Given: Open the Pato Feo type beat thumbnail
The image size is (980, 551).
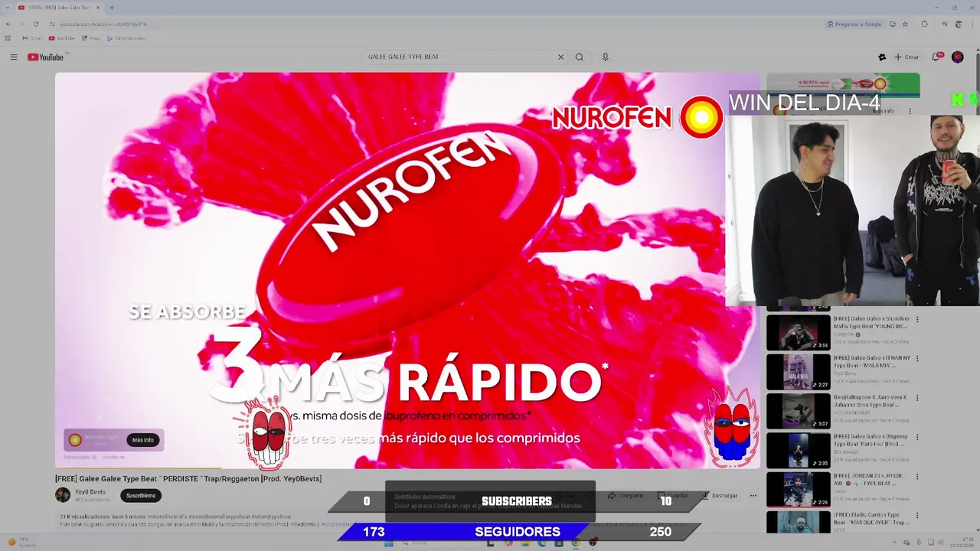Looking at the screenshot, I should tap(799, 451).
